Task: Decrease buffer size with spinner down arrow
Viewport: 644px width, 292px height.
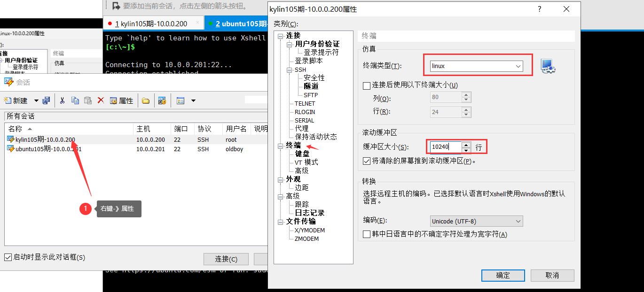Action: tap(466, 150)
